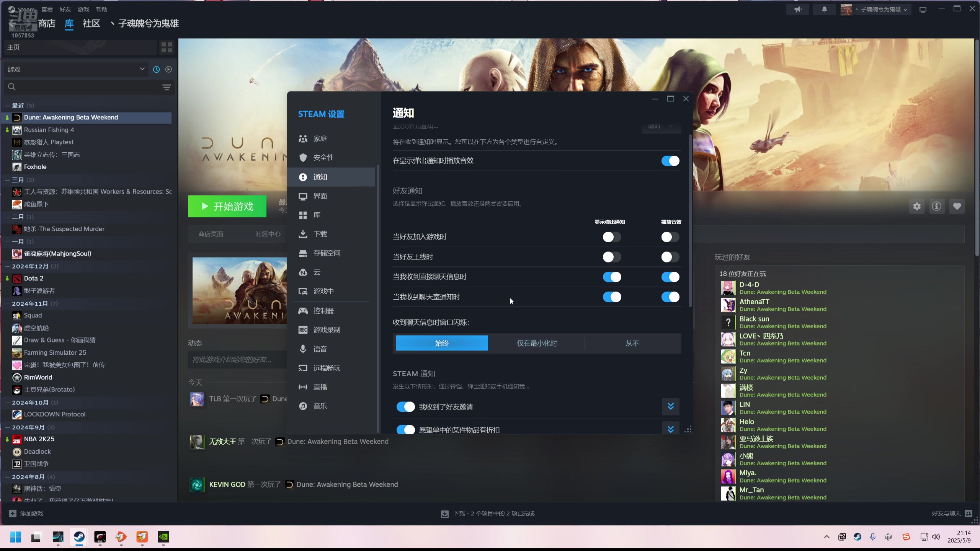980x551 pixels.
Task: Expand wishlist discount notification options
Action: point(671,429)
